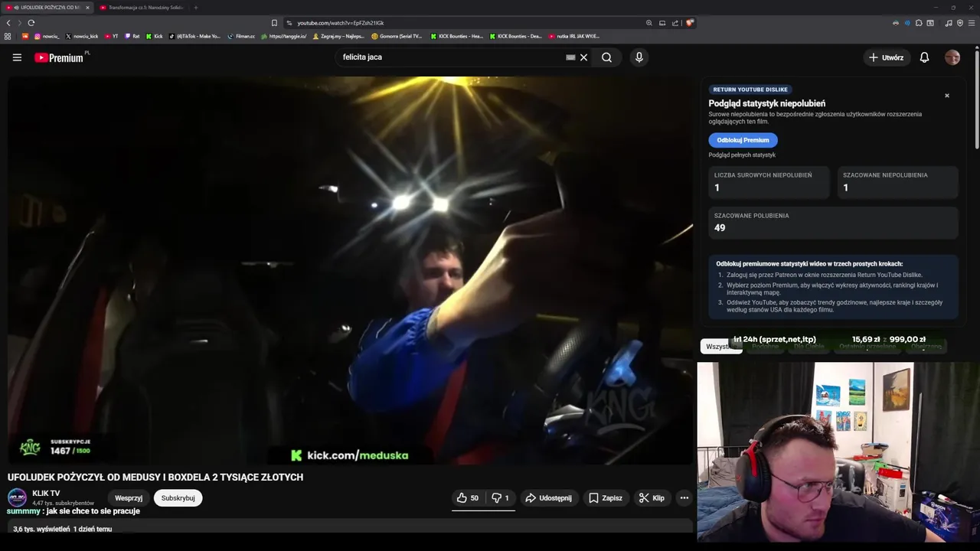Image resolution: width=980 pixels, height=551 pixels.
Task: Open the YT bookmark
Action: click(x=112, y=36)
